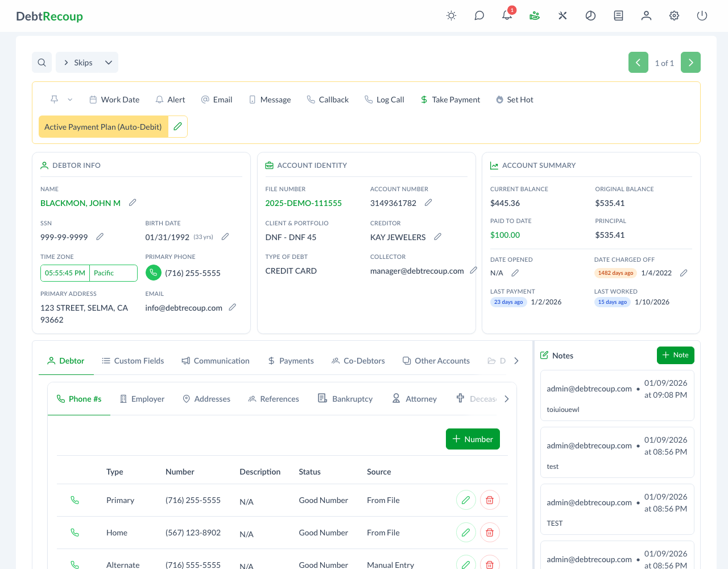Expand the pin dropdown arrow

(70, 100)
